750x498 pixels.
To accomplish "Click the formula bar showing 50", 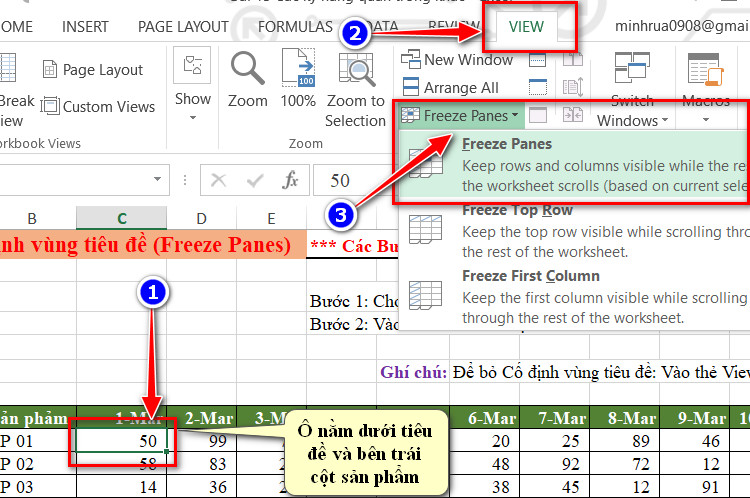I will tap(356, 180).
